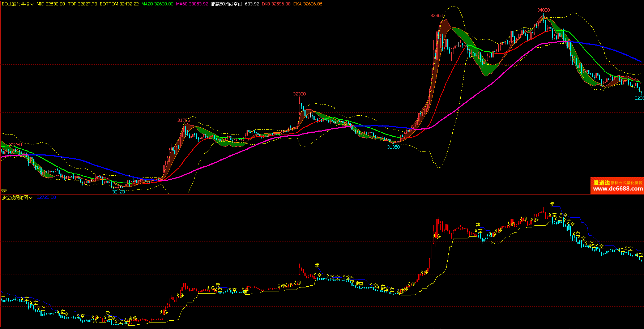The width and height of the screenshot is (644, 329).
Task: Click the blue 32720.00 sub-chart value
Action: tap(46, 197)
